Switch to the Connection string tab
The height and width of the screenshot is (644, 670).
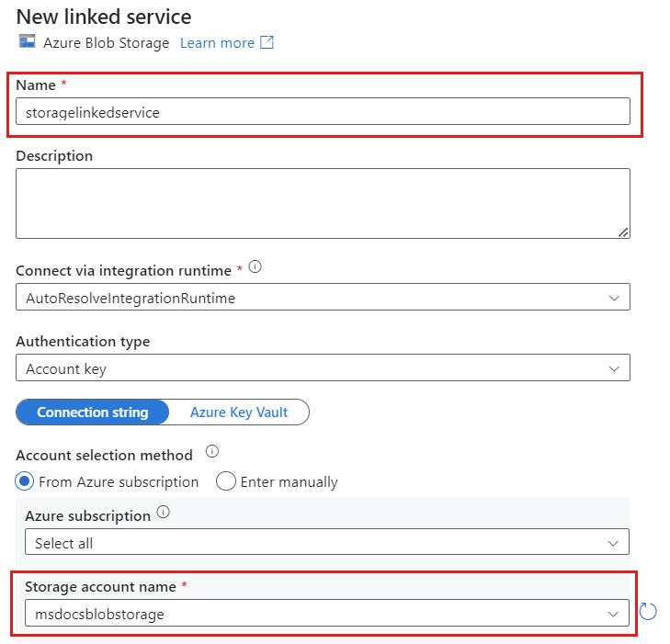click(93, 412)
